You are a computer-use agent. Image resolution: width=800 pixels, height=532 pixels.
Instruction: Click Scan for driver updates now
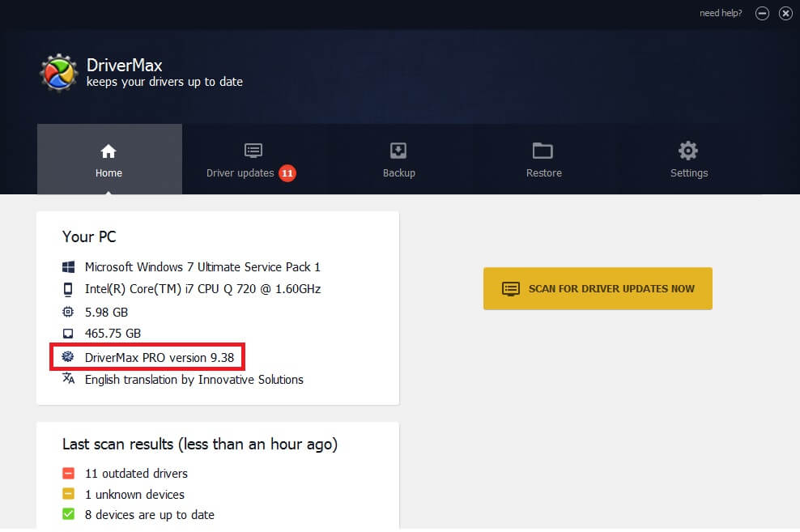(x=598, y=289)
